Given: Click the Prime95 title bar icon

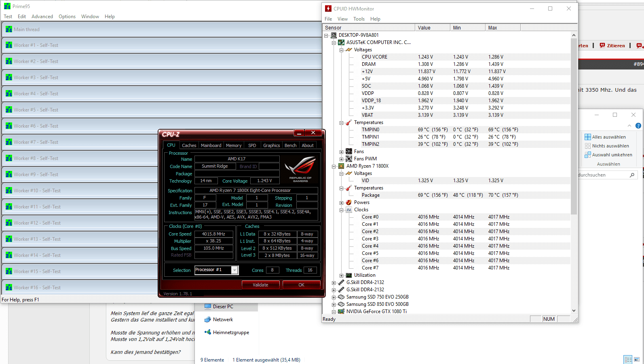Looking at the screenshot, I should [7, 6].
